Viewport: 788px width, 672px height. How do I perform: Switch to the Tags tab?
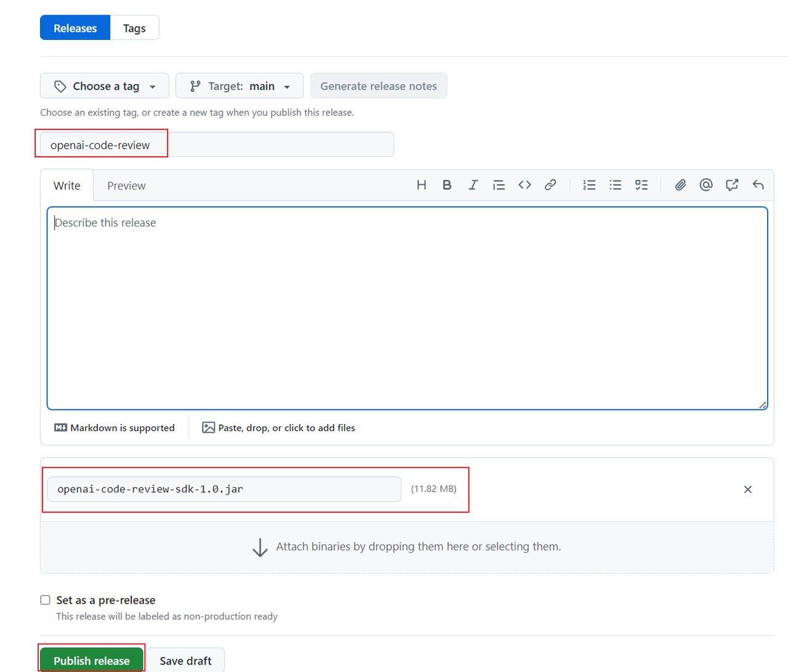pos(134,28)
